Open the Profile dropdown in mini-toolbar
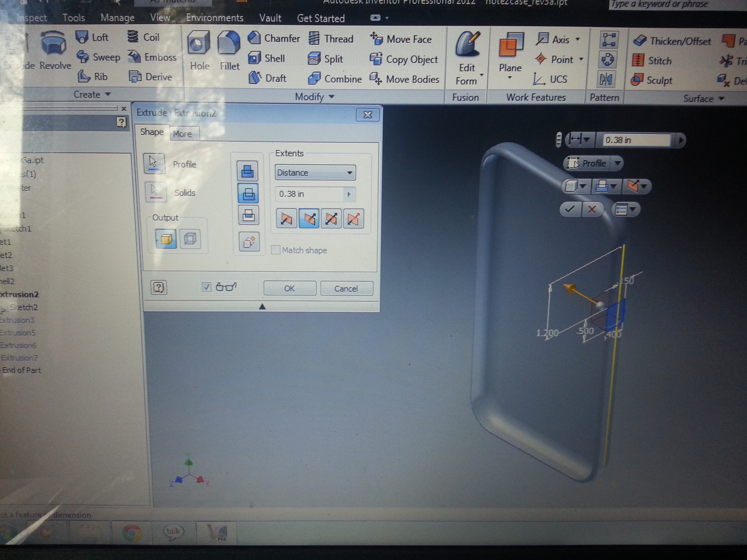 coord(618,163)
